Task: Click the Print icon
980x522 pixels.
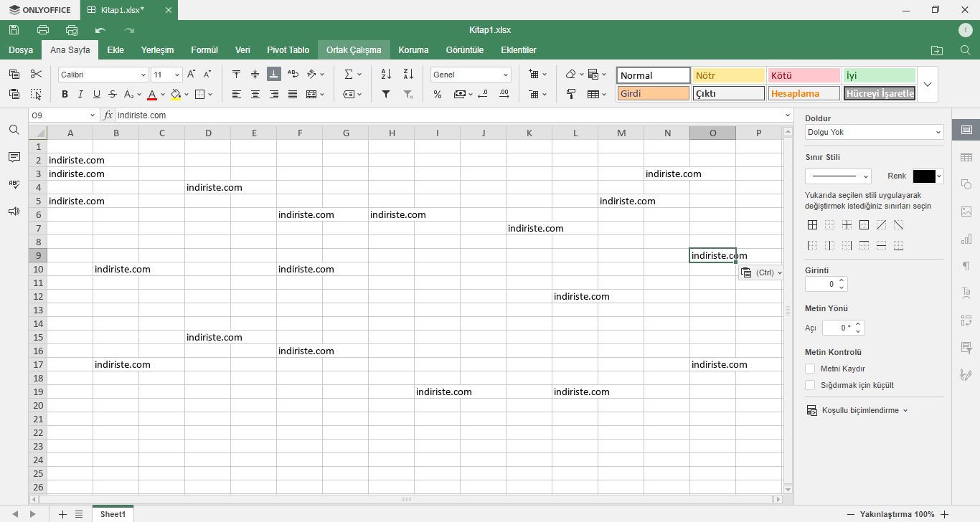Action: click(x=43, y=30)
